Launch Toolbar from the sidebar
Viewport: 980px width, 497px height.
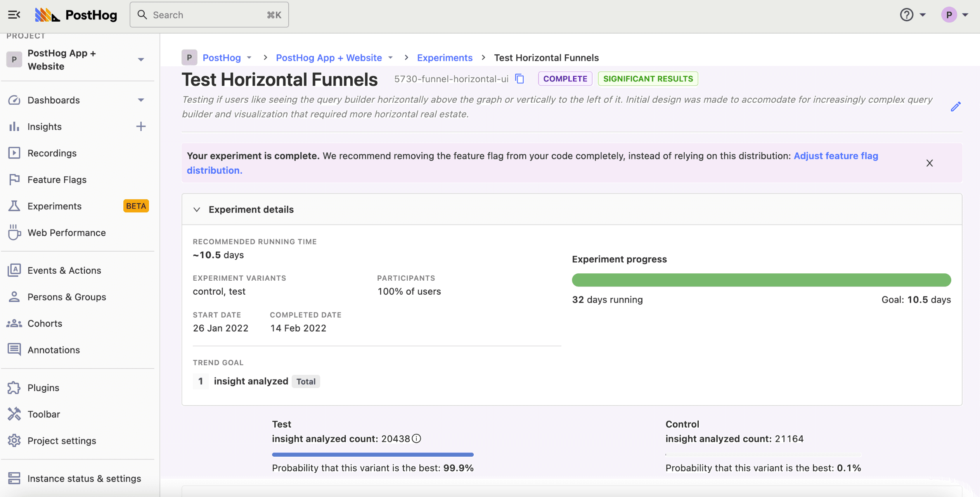[44, 414]
